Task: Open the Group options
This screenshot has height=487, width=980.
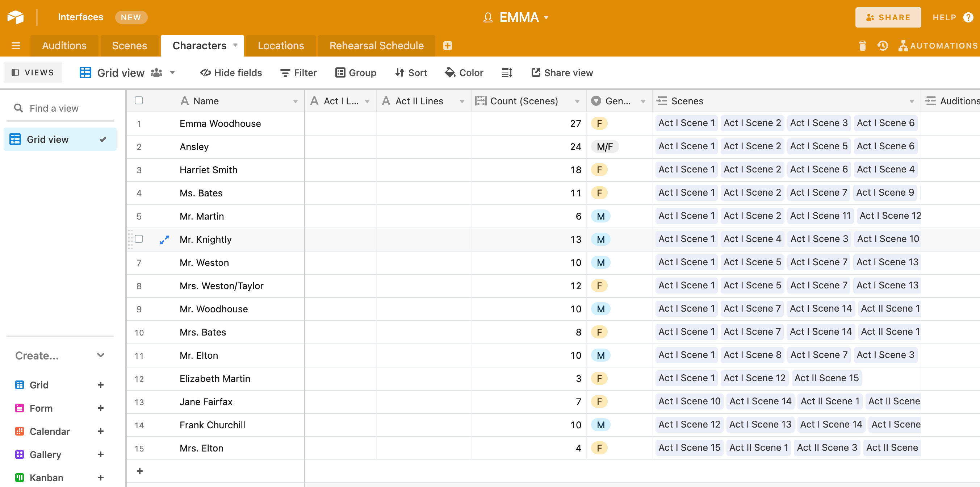Action: coord(356,72)
